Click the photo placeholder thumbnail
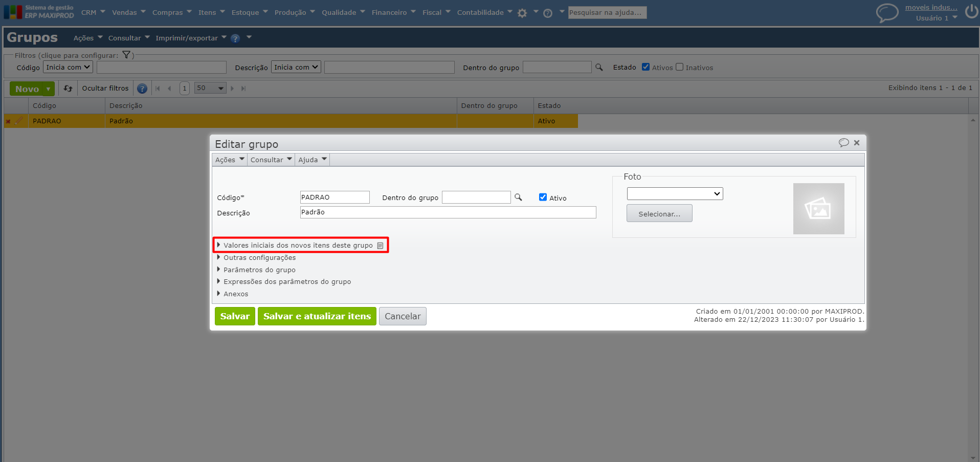Screen dimensions: 980x462 coord(818,209)
